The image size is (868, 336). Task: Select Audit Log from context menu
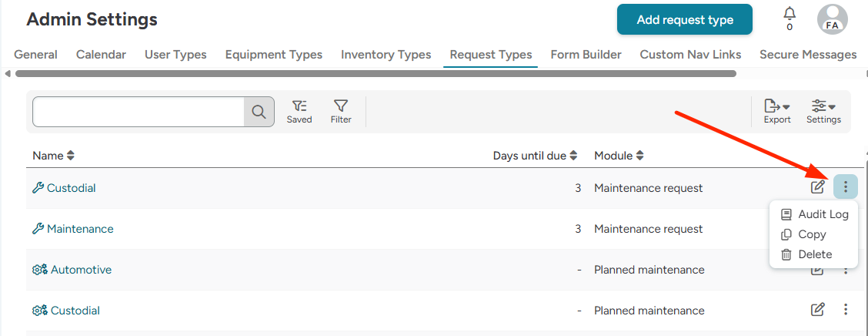coord(815,214)
